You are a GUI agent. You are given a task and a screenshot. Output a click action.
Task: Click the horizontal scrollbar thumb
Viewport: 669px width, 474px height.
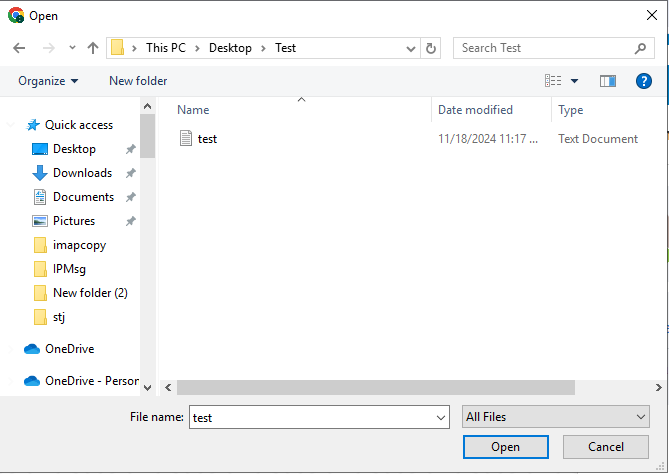[x=376, y=387]
